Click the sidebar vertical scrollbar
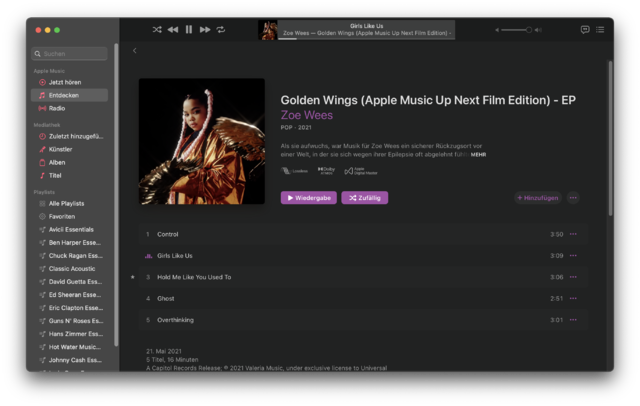640x406 pixels. point(116,195)
